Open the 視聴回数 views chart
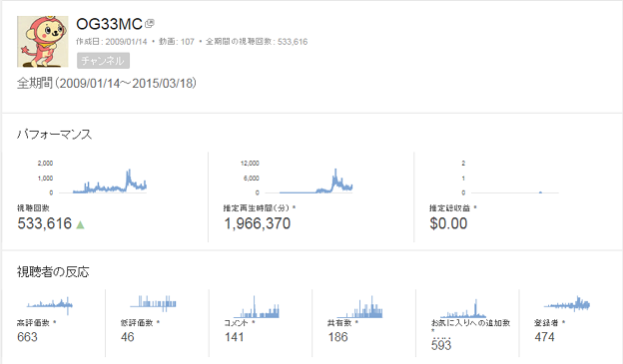Viewport: 623px width, 364px height. click(92, 178)
